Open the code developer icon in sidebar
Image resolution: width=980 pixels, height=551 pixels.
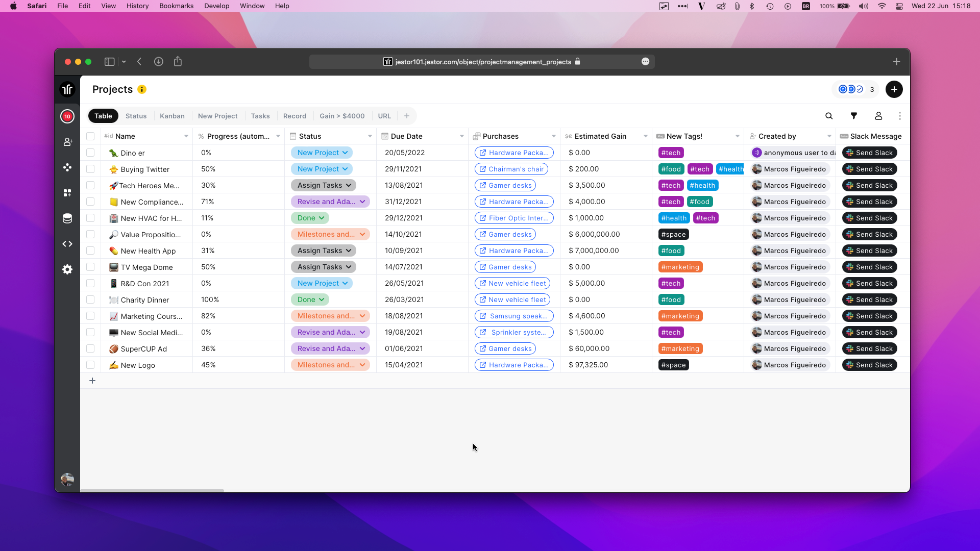click(67, 244)
